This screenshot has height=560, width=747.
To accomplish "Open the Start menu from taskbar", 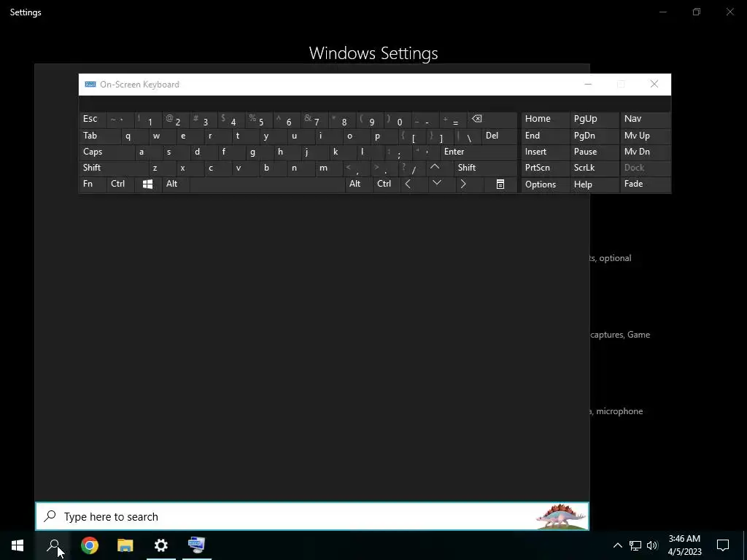I will (x=18, y=545).
